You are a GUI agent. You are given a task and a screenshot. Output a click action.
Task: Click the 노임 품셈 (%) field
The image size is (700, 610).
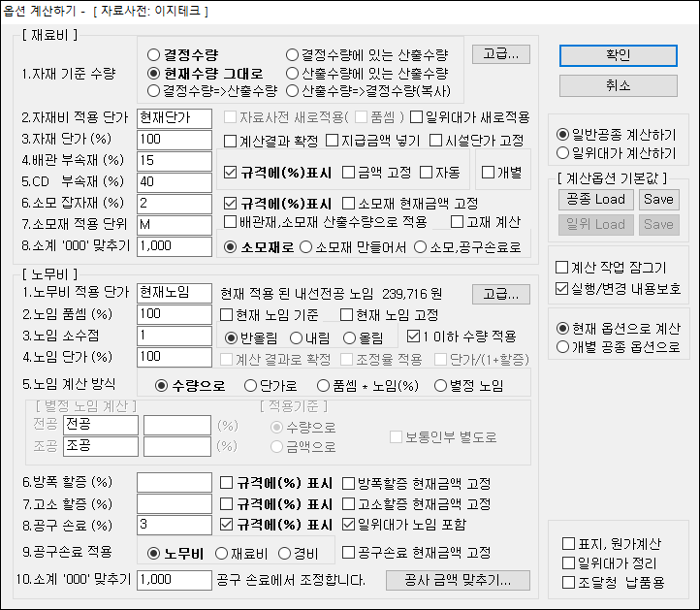pyautogui.click(x=175, y=314)
